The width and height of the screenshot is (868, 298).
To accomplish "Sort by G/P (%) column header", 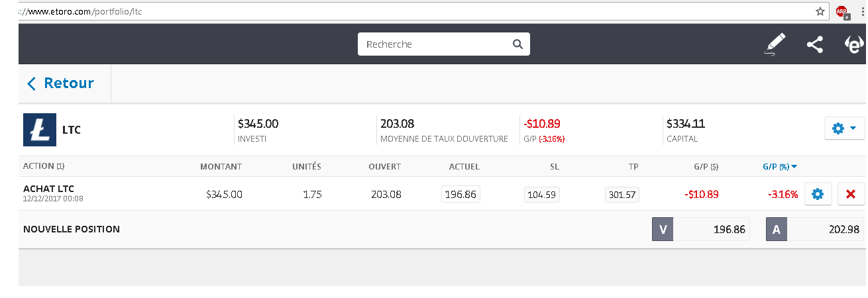I will coord(780,167).
